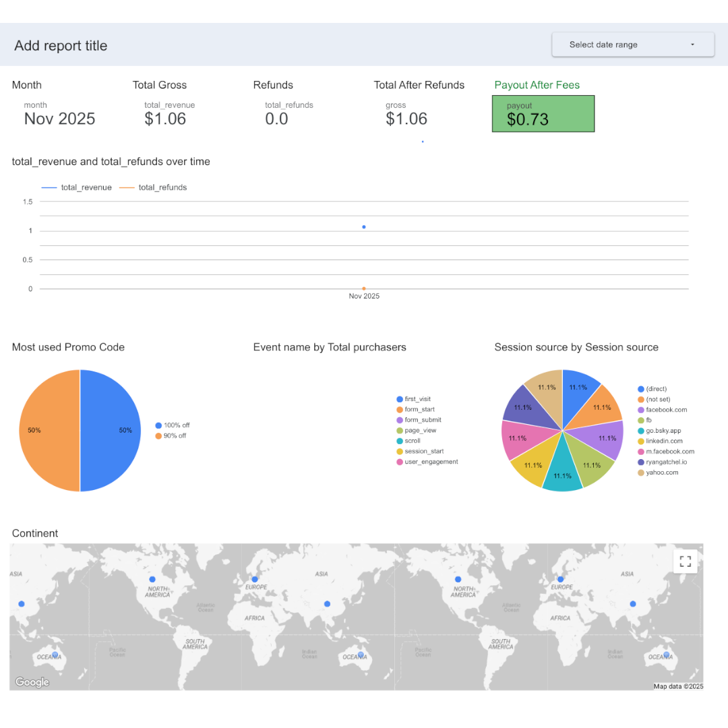Click the form_submit legend item
Viewport: 728px width, 728px height.
tap(422, 420)
